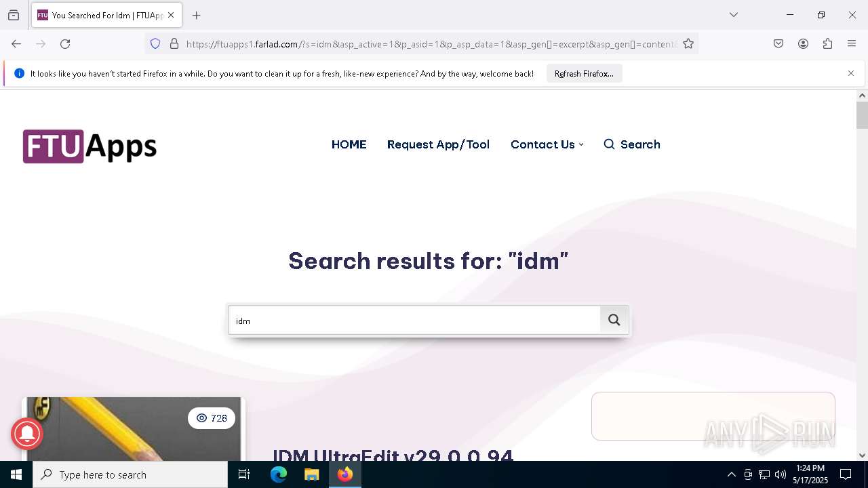
Task: Open Firefox application hamburger menu
Action: pyautogui.click(x=852, y=44)
